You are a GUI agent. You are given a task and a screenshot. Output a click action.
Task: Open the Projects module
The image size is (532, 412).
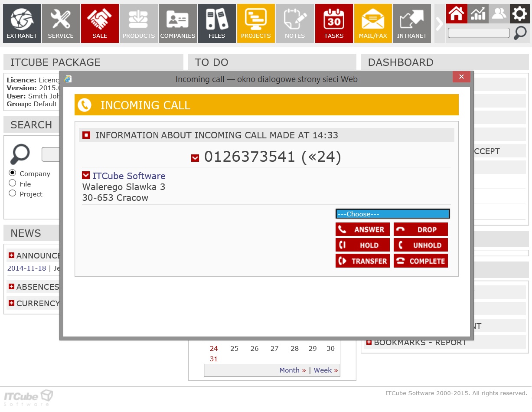click(256, 23)
